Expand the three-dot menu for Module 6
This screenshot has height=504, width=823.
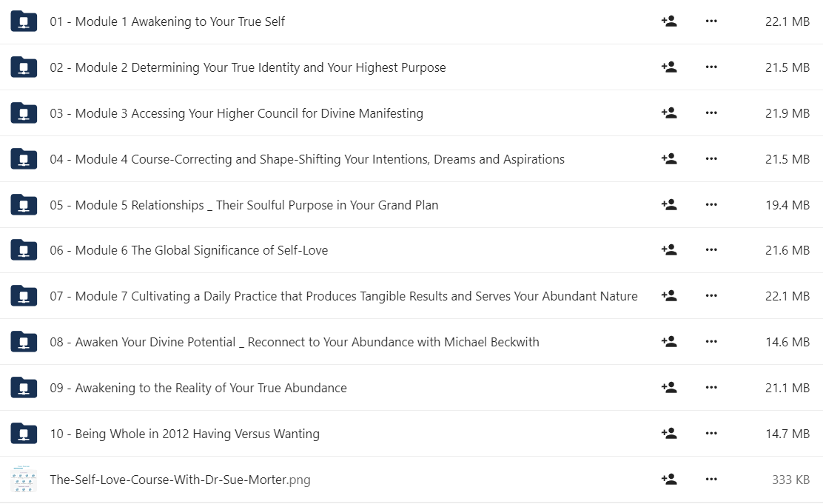(x=711, y=250)
